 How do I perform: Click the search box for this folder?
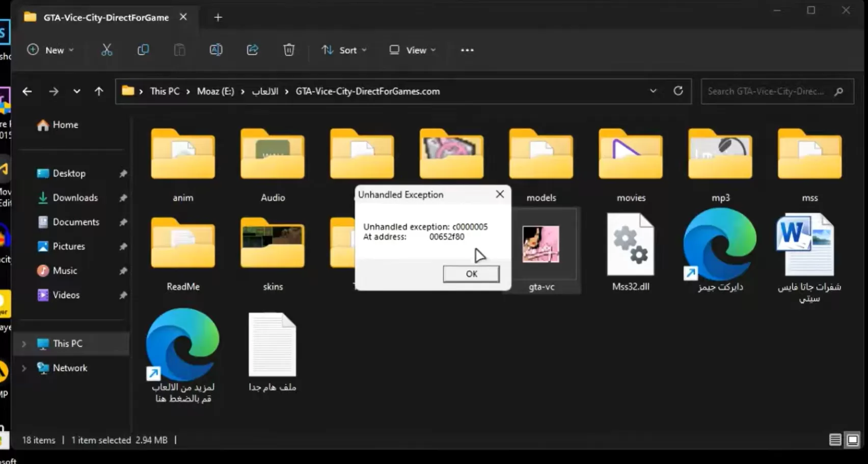[777, 91]
